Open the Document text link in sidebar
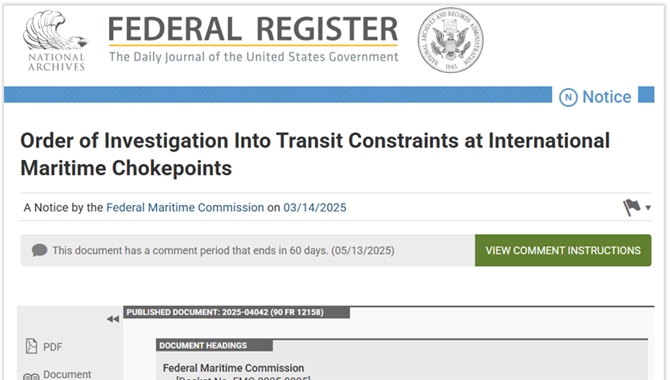Image resolution: width=670 pixels, height=380 pixels. [67, 374]
